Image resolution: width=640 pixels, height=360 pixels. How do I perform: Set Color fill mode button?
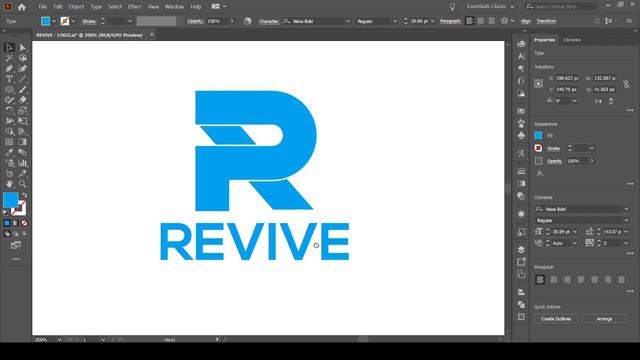7,223
